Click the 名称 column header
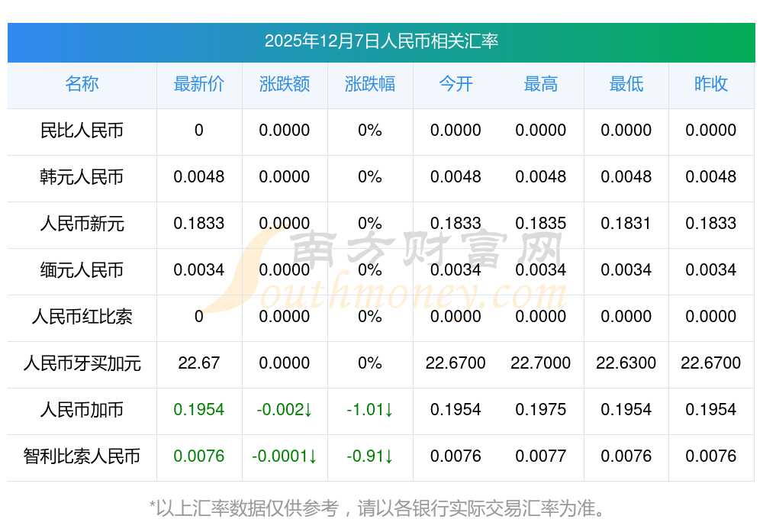 82,84
